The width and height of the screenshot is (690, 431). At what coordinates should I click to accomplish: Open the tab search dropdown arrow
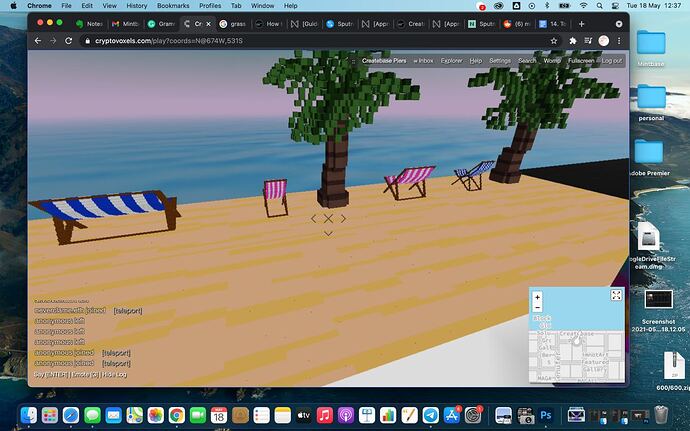619,24
